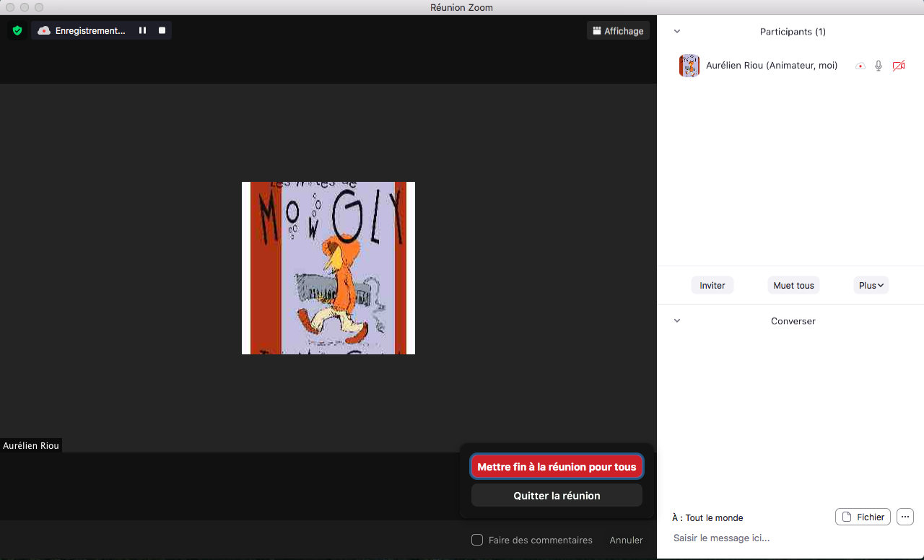
Task: Enable the Faire des commentaires checkbox
Action: pyautogui.click(x=477, y=540)
